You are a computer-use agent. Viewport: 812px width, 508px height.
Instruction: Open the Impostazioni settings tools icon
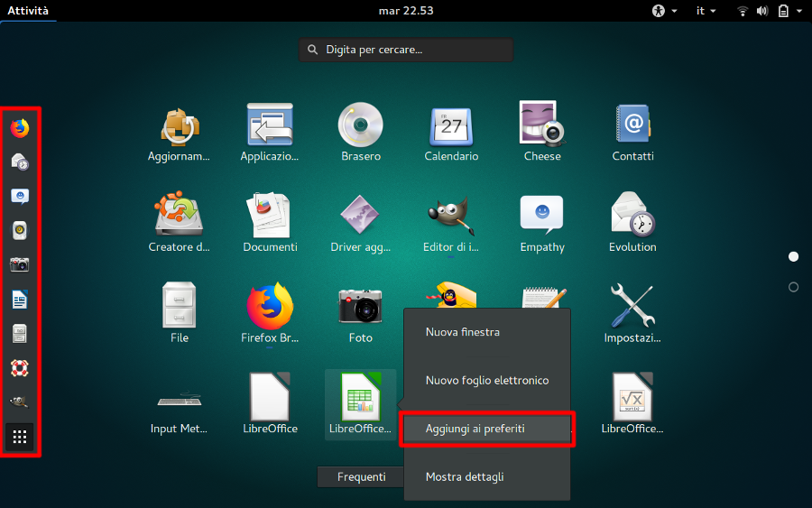pyautogui.click(x=632, y=306)
